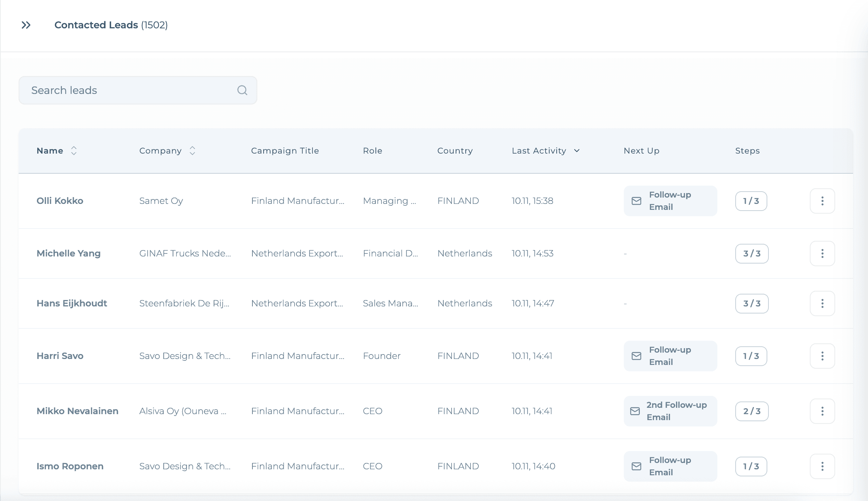Expand the sidebar with double chevron icon
Viewport: 868px width, 501px height.
coord(26,25)
